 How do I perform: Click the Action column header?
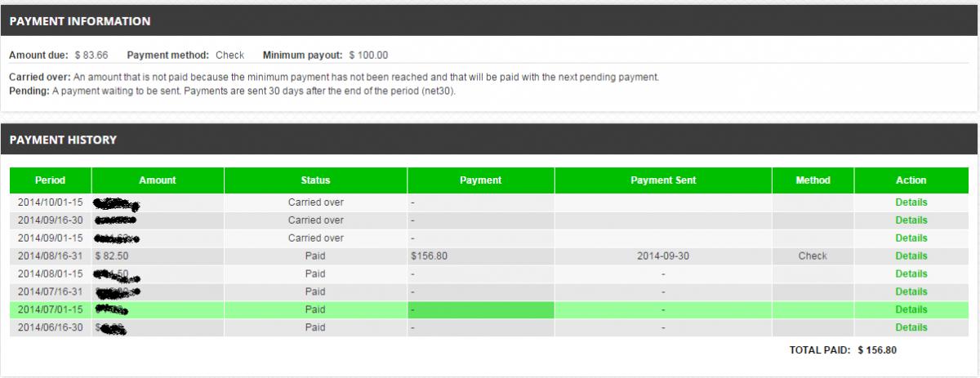(911, 180)
